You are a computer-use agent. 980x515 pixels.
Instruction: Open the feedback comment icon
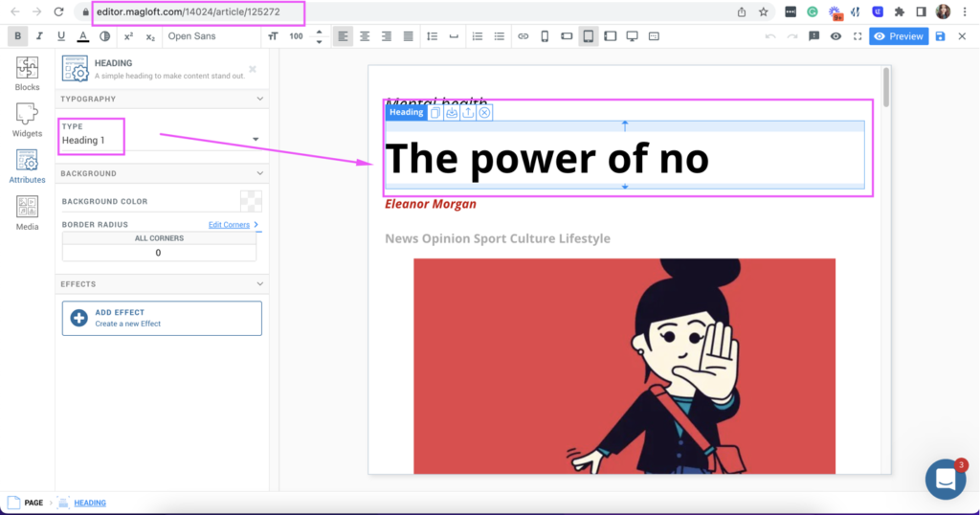(813, 36)
